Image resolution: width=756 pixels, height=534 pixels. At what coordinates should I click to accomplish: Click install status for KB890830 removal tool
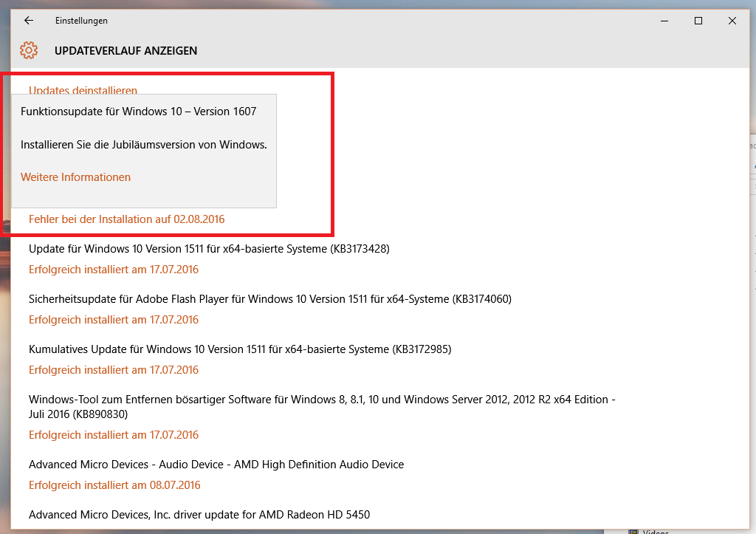tap(114, 434)
